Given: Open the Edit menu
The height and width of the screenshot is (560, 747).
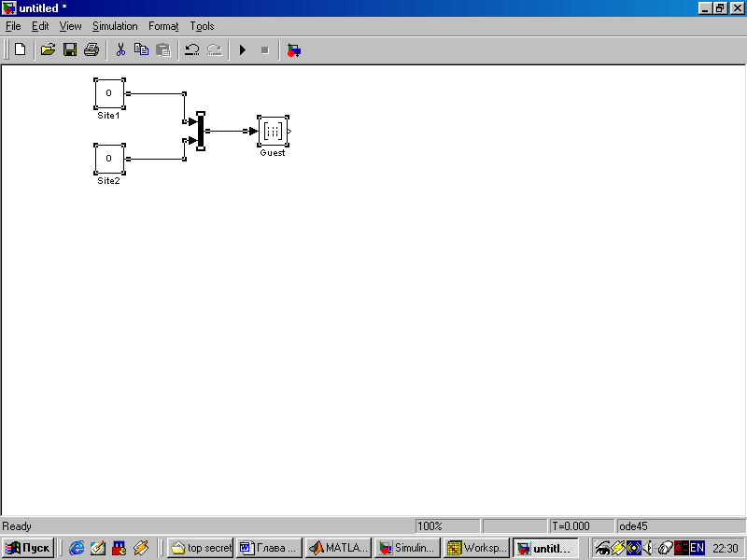Looking at the screenshot, I should click(x=40, y=26).
